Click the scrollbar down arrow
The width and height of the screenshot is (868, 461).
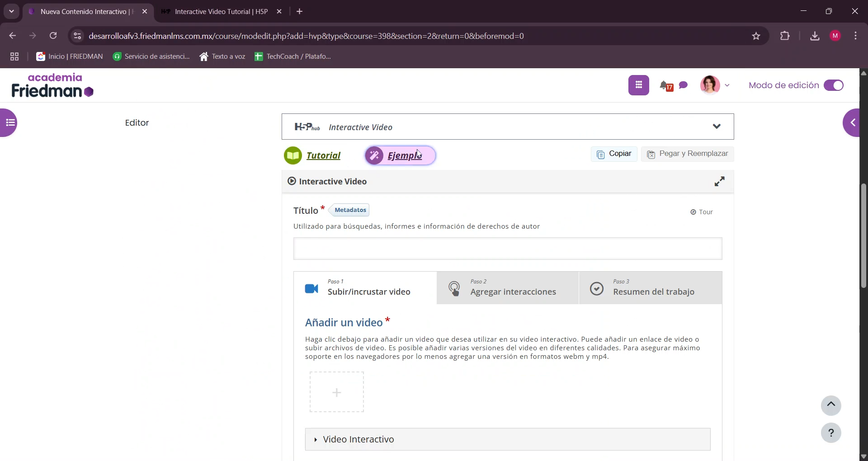[x=863, y=456]
